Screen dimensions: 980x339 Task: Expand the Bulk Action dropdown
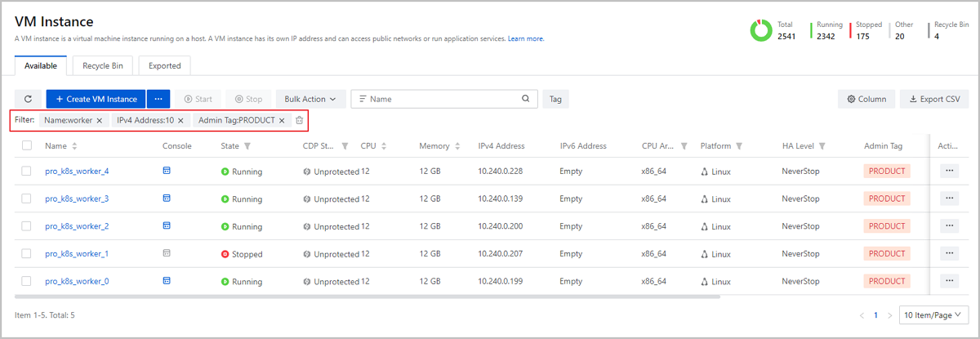tap(310, 99)
